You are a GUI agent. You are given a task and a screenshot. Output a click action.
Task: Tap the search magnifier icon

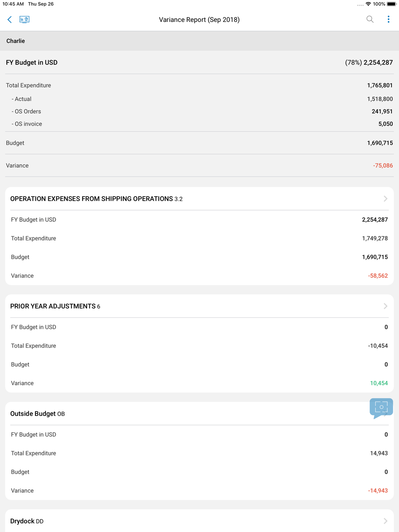pos(370,19)
